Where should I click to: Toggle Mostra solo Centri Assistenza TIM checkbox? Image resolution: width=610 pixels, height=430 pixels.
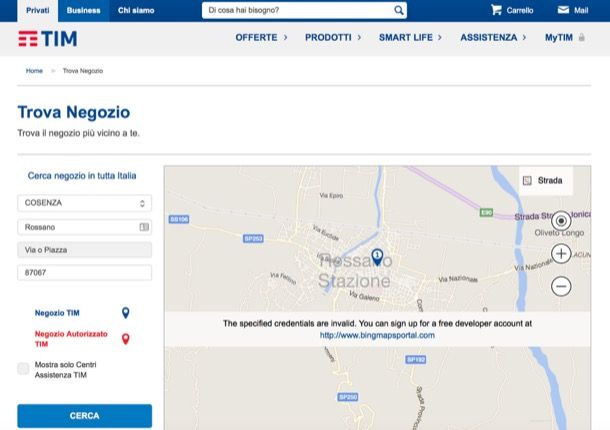tap(23, 369)
